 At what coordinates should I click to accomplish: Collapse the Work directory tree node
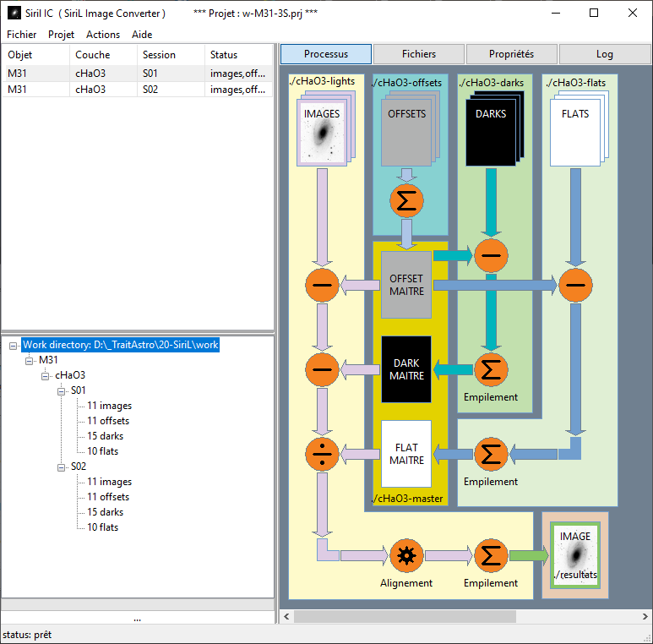[x=13, y=346]
